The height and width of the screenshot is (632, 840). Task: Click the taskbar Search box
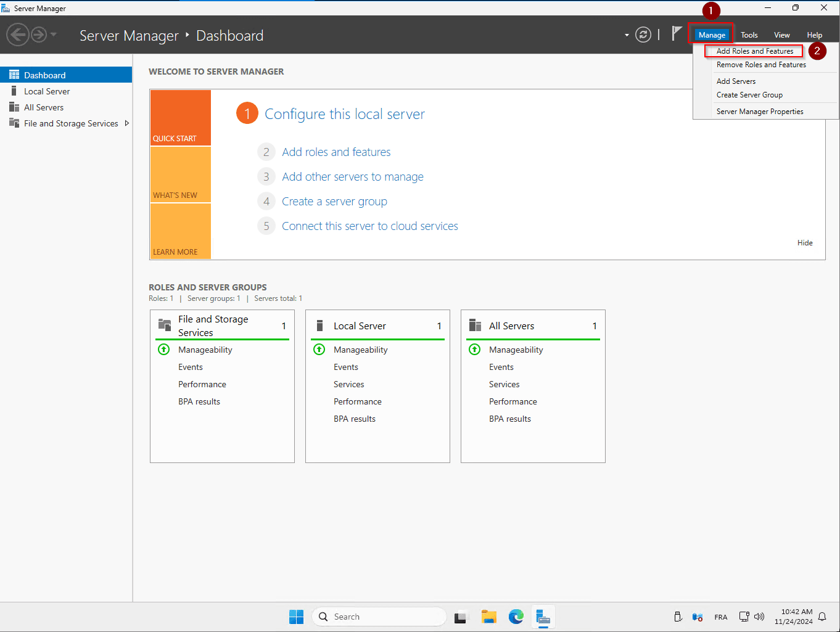click(x=379, y=617)
